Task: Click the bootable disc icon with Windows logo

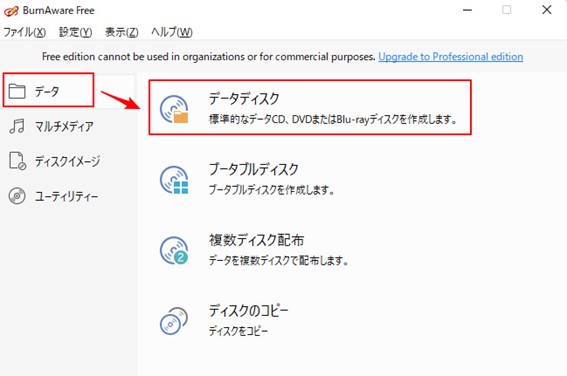Action: coord(174,180)
